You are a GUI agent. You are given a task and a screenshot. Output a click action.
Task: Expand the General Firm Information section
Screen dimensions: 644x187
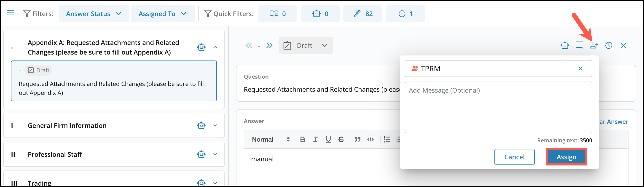tap(215, 125)
